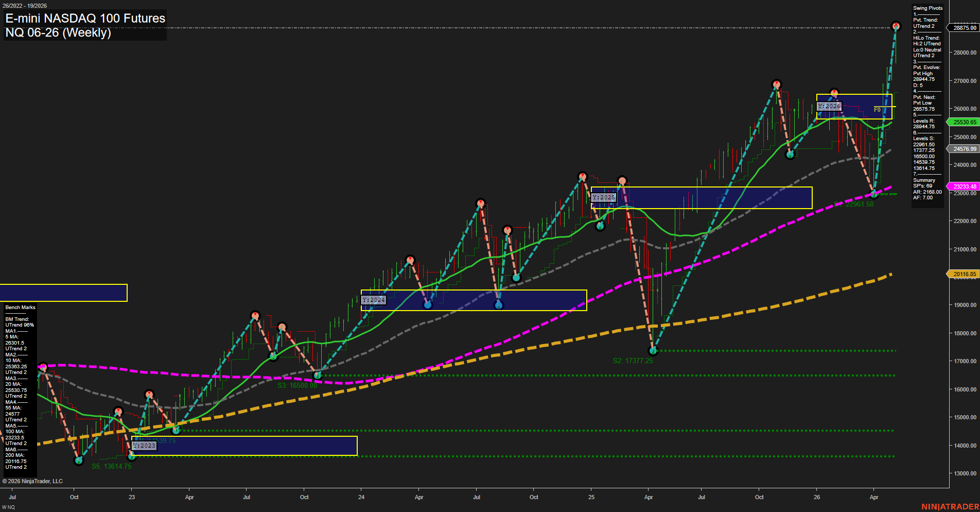Click the 15000.00 price axis label
This screenshot has height=512, width=980.
[965, 417]
